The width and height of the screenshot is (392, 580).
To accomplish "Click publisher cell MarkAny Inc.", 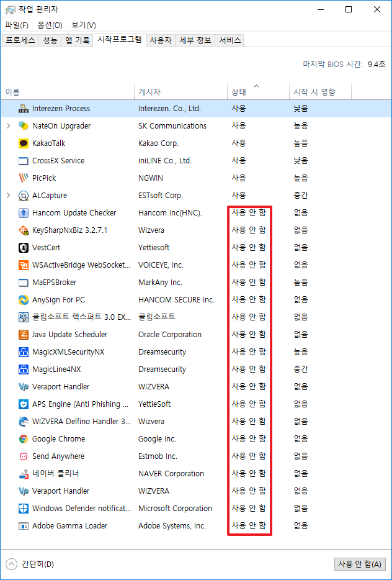I will point(160,283).
